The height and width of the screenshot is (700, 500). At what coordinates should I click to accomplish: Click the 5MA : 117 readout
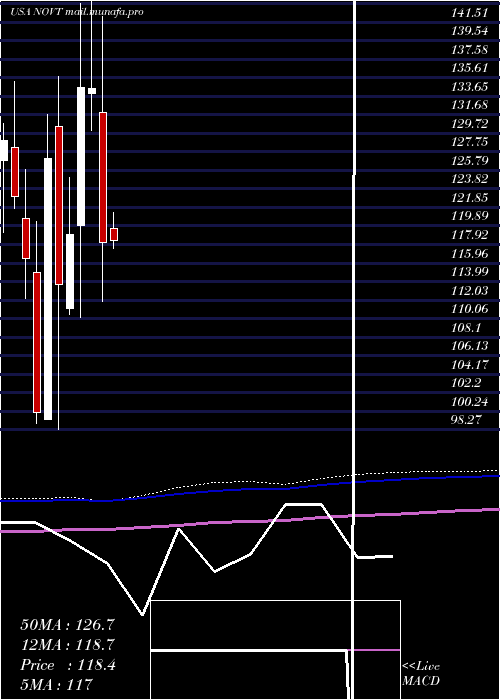tap(56, 685)
